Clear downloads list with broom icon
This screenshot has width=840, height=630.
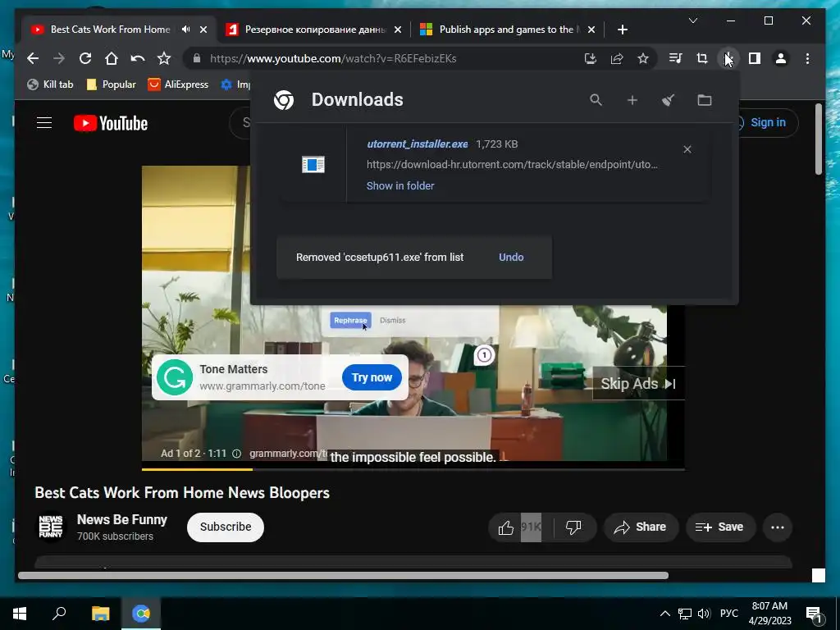(668, 100)
